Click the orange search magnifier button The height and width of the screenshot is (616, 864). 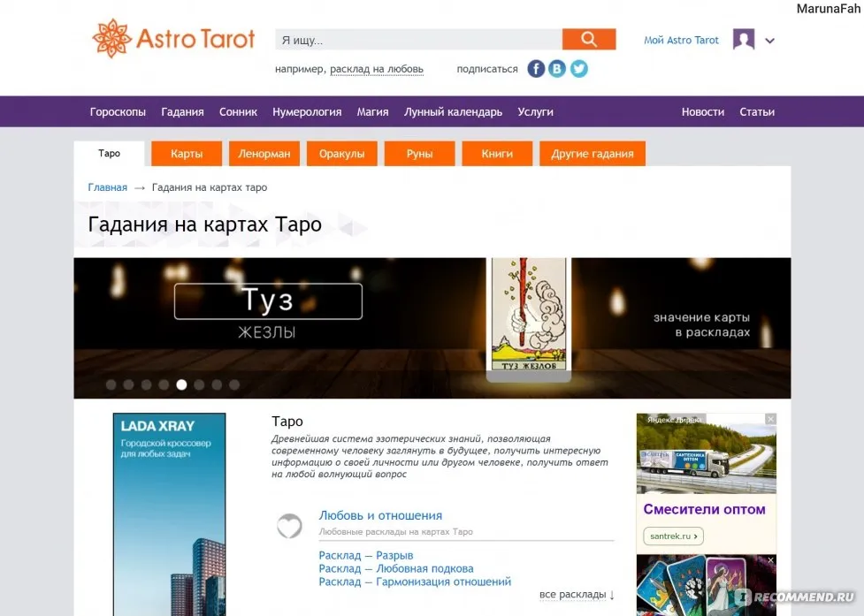589,40
